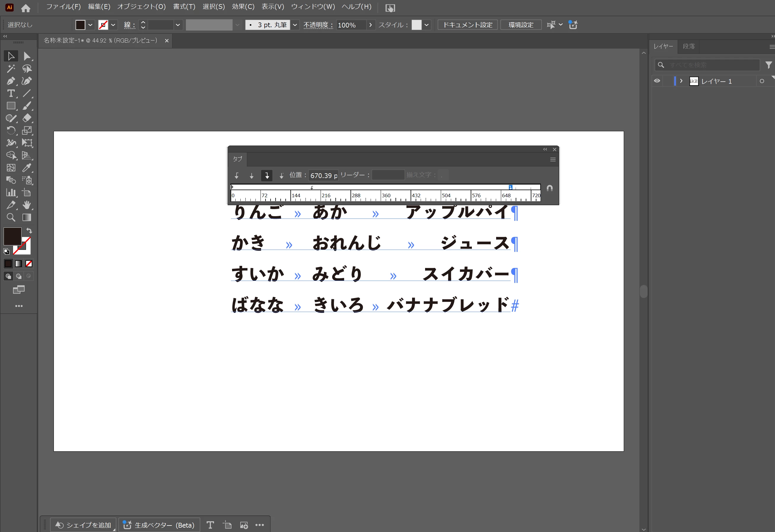Choose decimal-justified tab alignment button
Screen dimensions: 775x532
pyautogui.click(x=281, y=175)
